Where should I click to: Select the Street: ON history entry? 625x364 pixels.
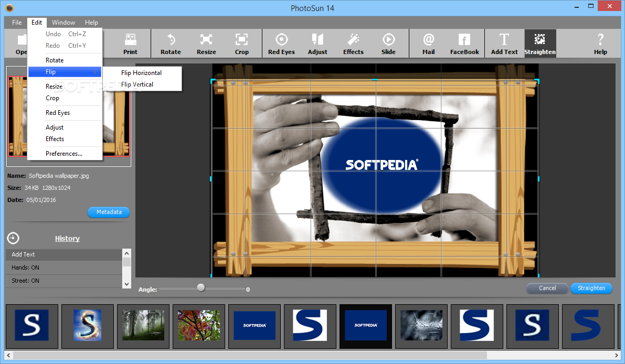[x=64, y=281]
